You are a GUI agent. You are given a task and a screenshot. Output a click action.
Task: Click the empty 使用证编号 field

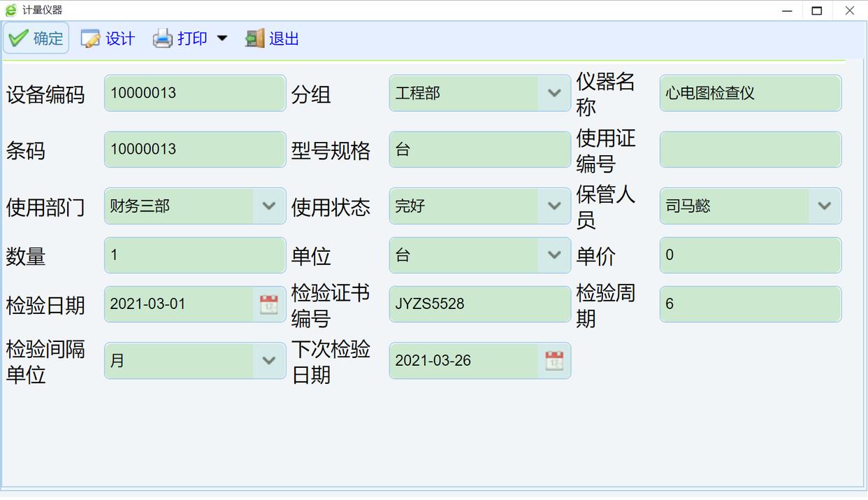(750, 150)
